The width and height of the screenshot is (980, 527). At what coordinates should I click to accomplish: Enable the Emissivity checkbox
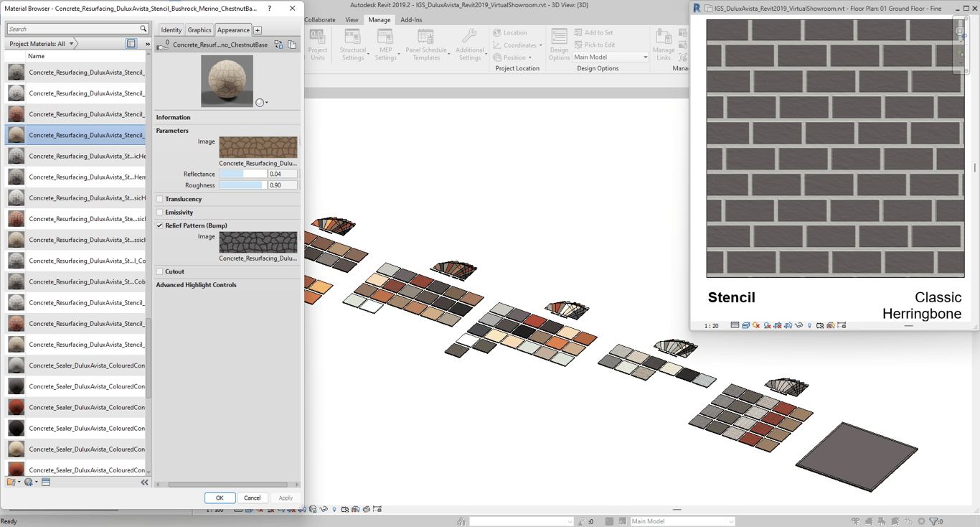[x=160, y=213]
